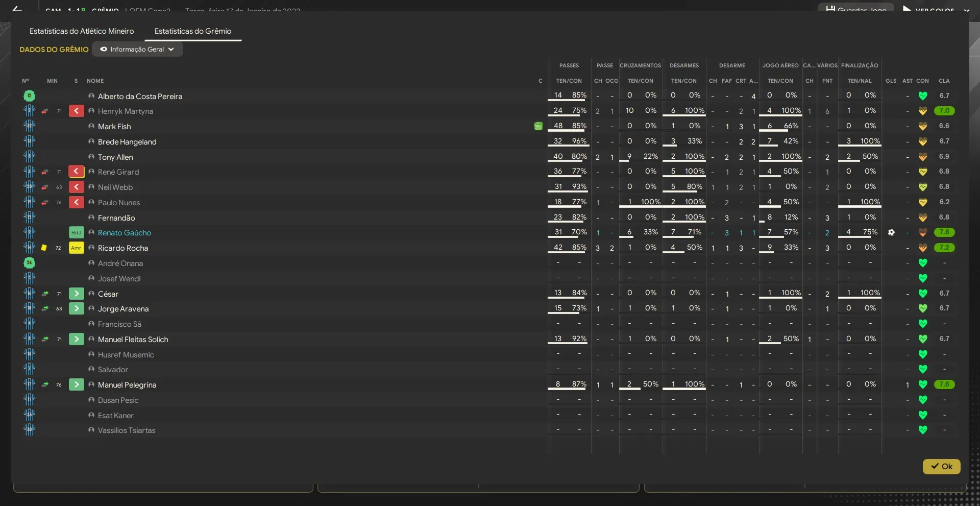Open the Informação Geral view dropdown
Viewport: 980px width, 506px height.
(x=137, y=50)
